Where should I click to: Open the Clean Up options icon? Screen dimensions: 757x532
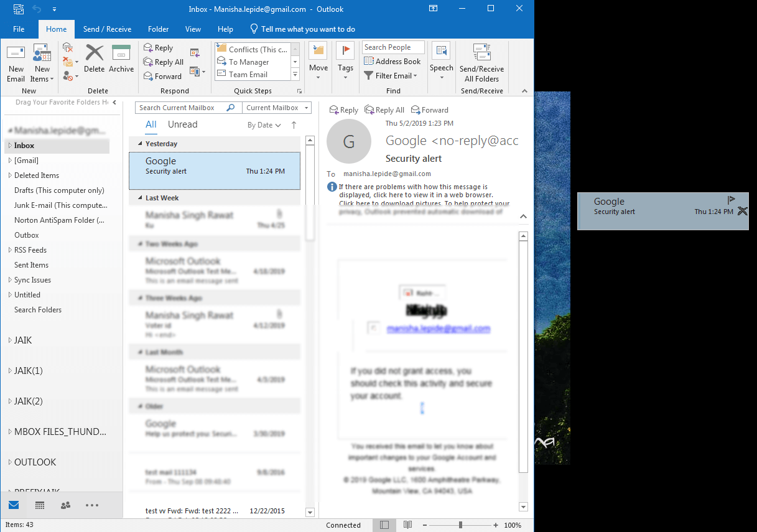point(70,62)
